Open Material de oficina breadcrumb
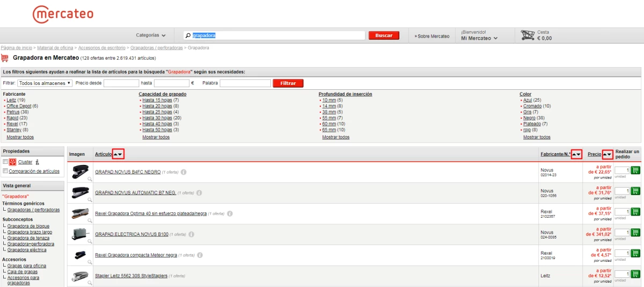The image size is (644, 287). coord(55,48)
